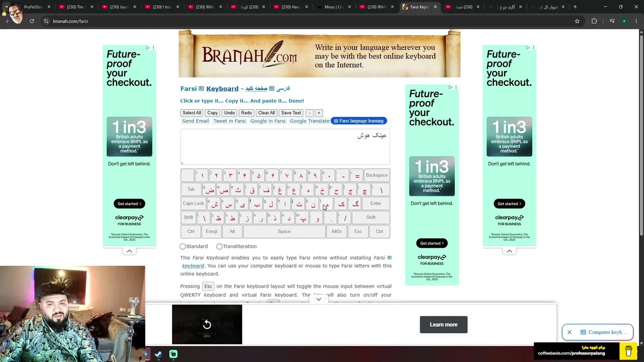
Task: Click the virtual Space bar
Action: pos(284,231)
